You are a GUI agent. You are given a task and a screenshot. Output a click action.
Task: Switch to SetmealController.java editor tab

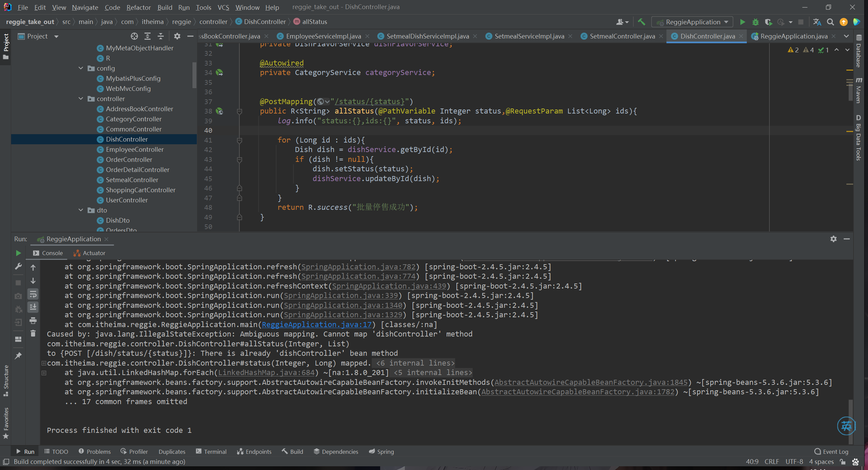622,36
